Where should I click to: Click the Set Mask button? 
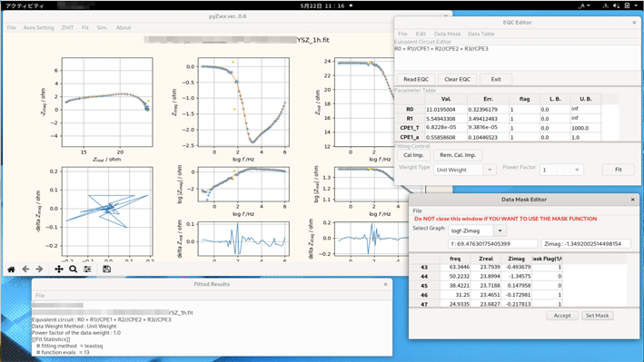[x=597, y=316]
